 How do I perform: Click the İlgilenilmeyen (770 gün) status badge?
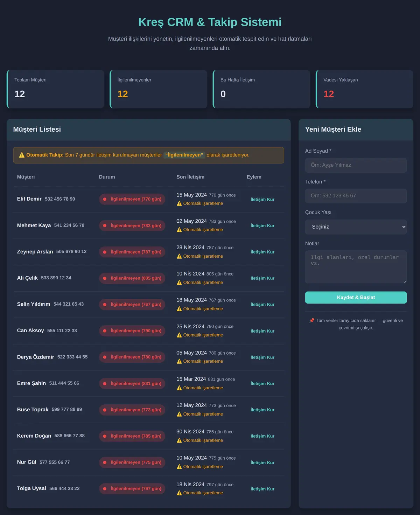pyautogui.click(x=132, y=199)
